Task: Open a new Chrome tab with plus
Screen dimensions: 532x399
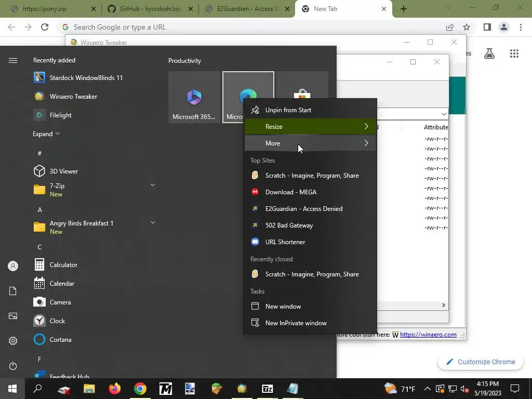Action: click(x=403, y=9)
